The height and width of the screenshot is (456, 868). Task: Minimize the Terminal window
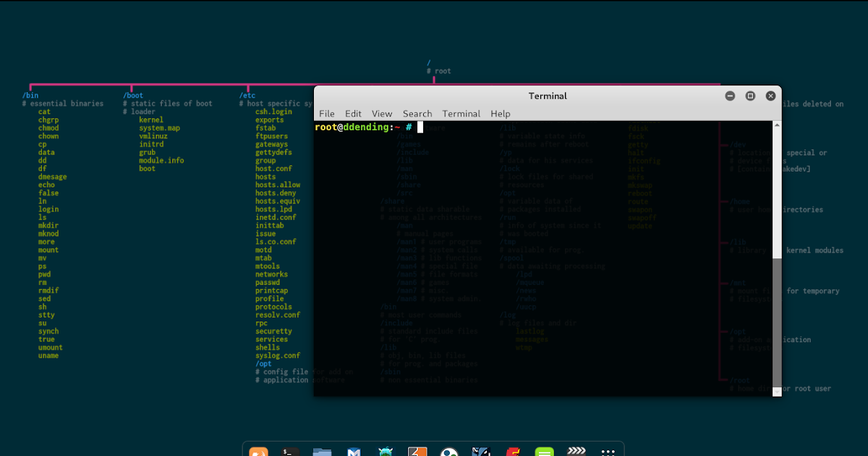pos(730,96)
